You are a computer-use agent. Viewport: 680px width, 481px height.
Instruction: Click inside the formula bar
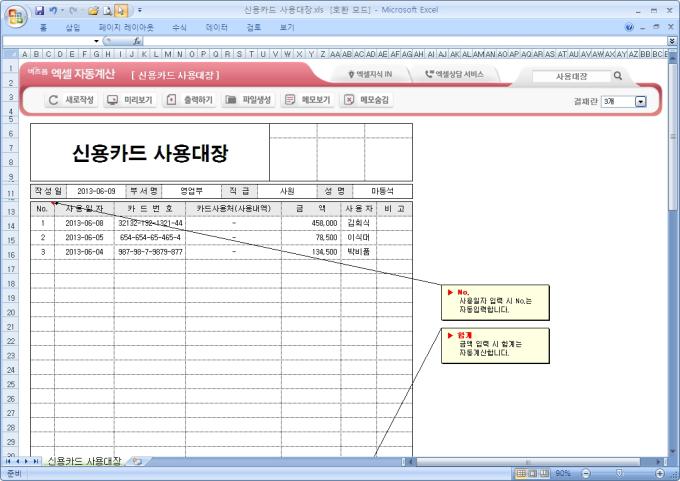point(405,41)
